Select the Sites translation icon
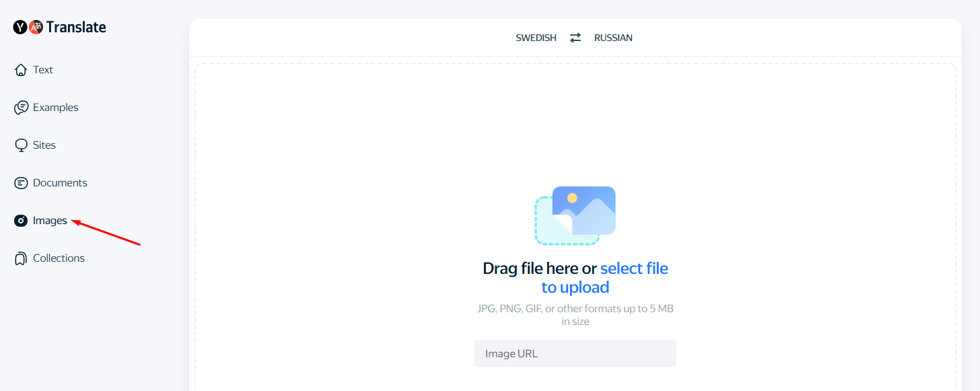 pyautogui.click(x=20, y=145)
